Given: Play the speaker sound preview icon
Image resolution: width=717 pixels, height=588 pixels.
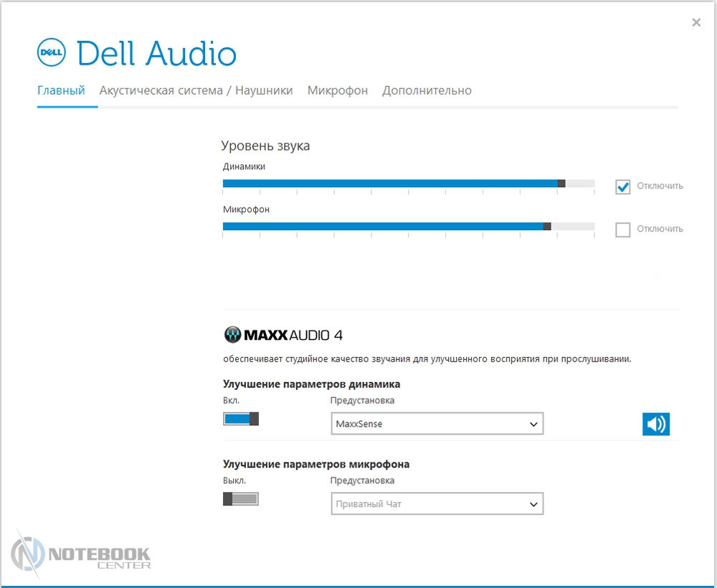Looking at the screenshot, I should tap(655, 424).
